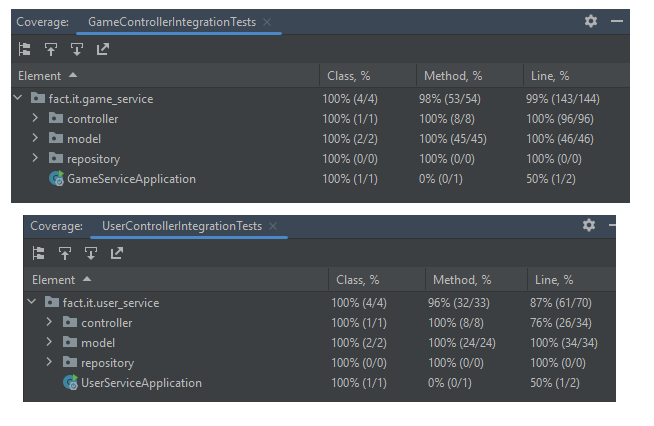Click Flatten Packages icon in UserController coverage toolbar
654x426 pixels.
tap(39, 254)
